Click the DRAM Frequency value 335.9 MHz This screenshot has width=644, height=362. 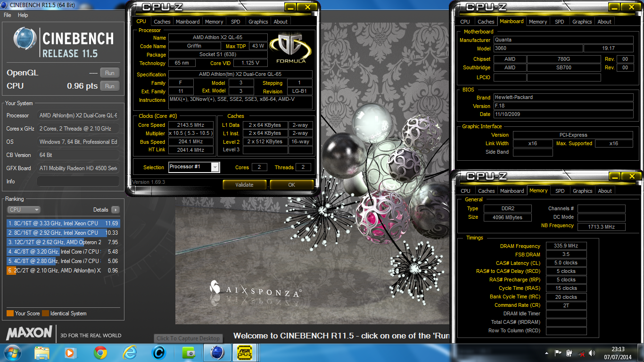pyautogui.click(x=566, y=246)
